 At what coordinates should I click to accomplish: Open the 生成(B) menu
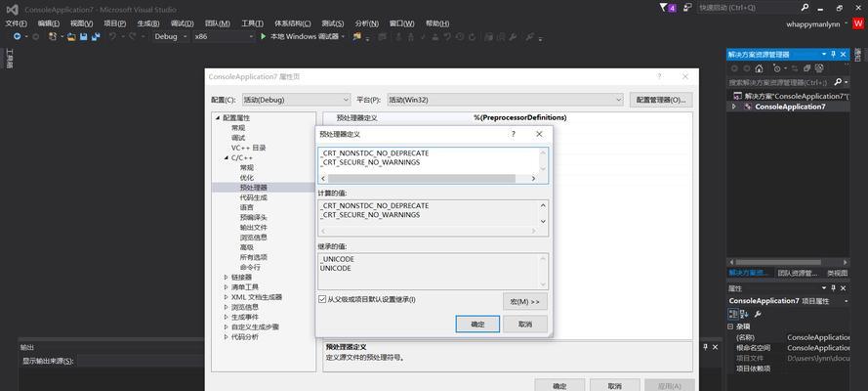[x=148, y=23]
